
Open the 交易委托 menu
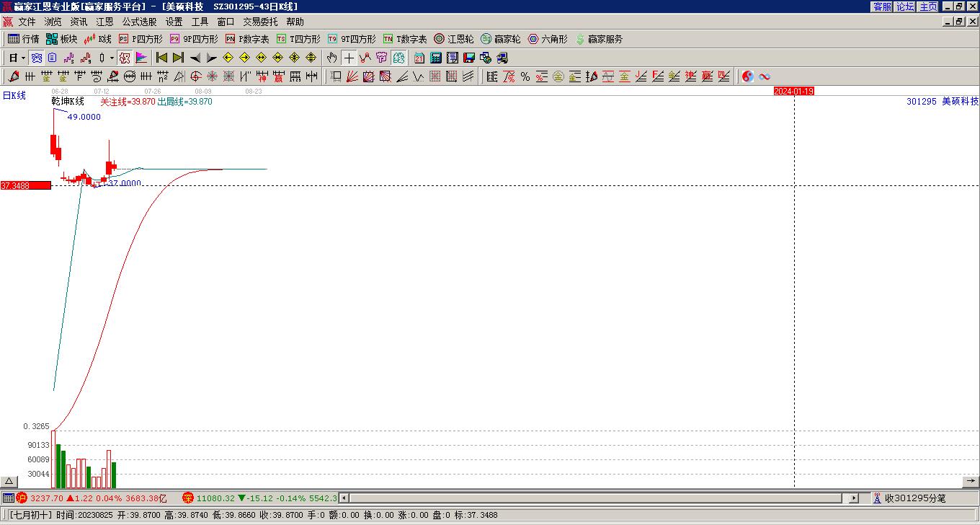pos(260,22)
